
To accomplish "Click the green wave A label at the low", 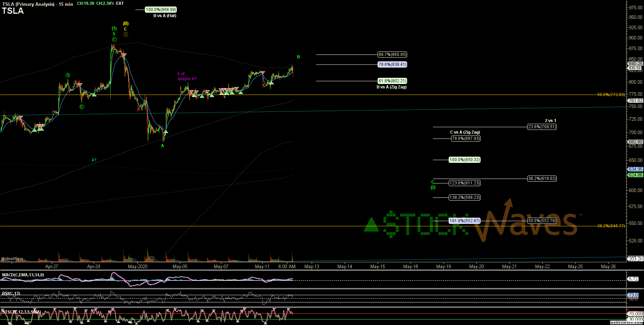I will point(163,146).
